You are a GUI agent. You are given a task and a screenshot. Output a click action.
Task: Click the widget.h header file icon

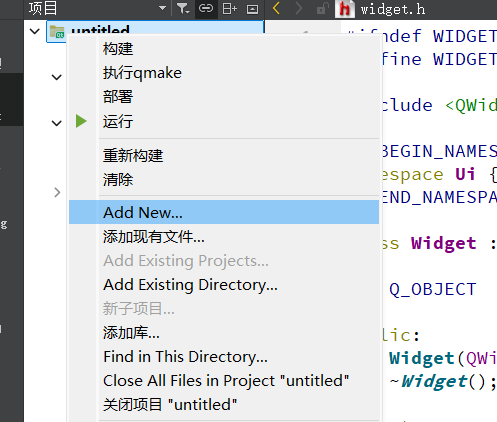point(345,9)
